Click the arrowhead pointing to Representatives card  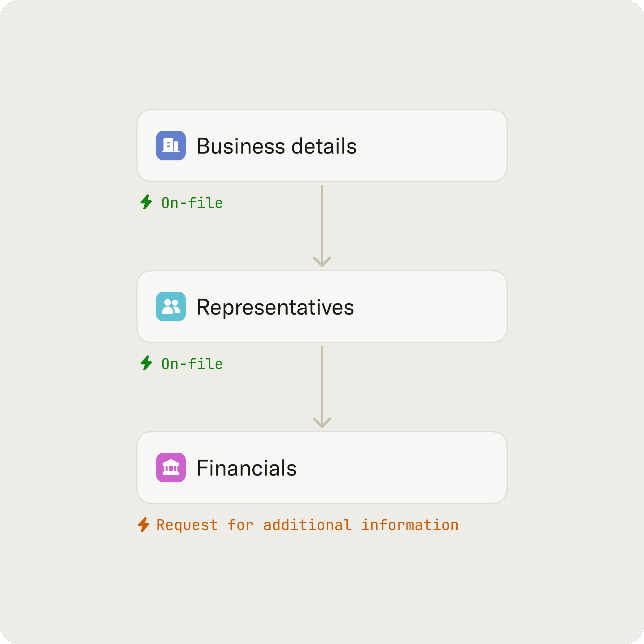click(322, 261)
